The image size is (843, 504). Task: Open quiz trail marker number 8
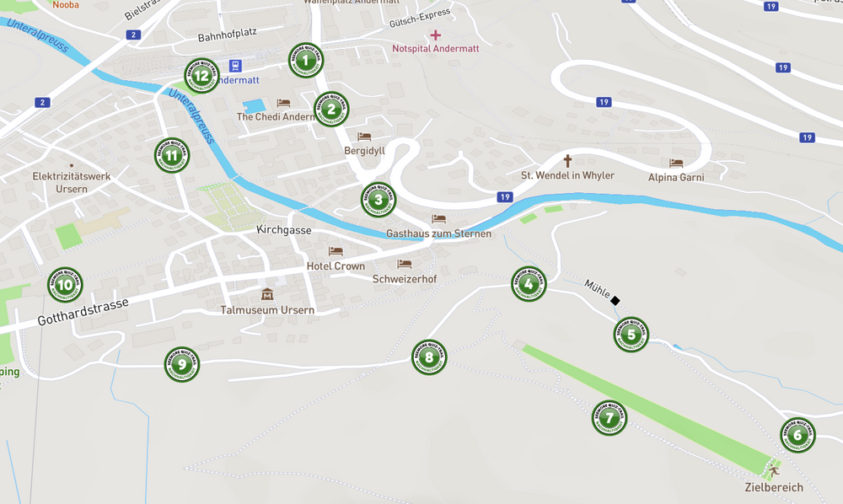coord(429,357)
